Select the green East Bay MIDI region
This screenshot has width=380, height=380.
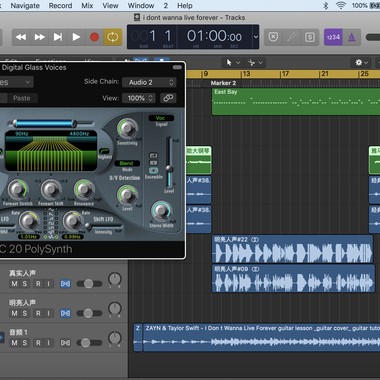tap(296, 101)
